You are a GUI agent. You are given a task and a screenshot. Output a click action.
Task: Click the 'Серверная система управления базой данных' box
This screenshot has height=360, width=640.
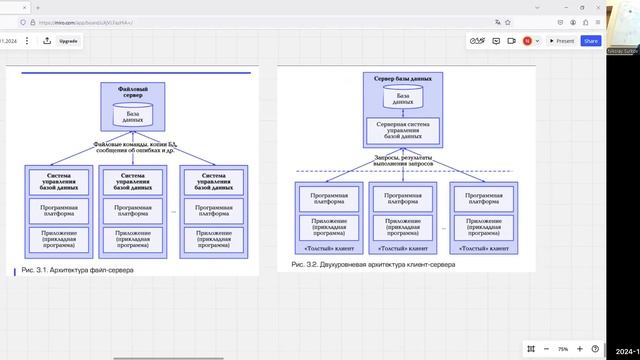(x=403, y=131)
